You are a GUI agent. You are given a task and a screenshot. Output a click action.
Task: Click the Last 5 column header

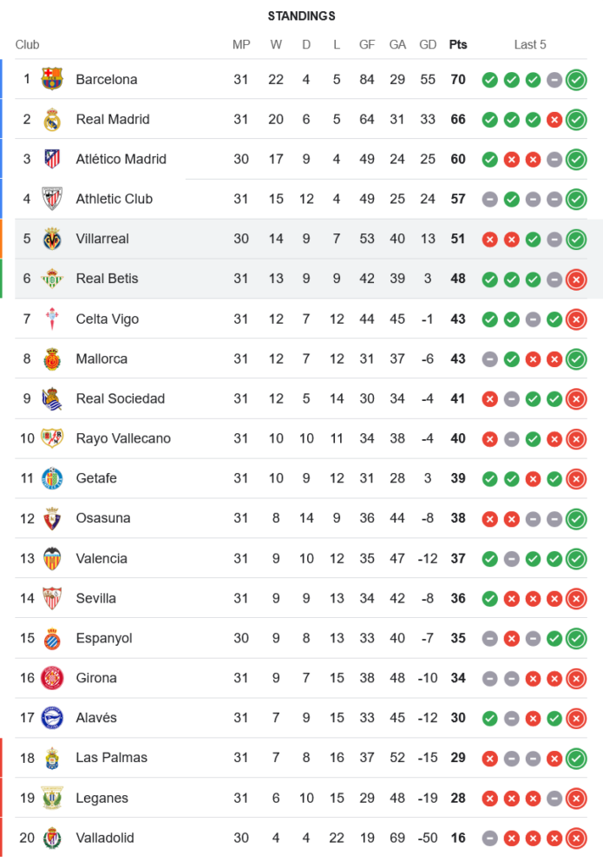pos(530,44)
